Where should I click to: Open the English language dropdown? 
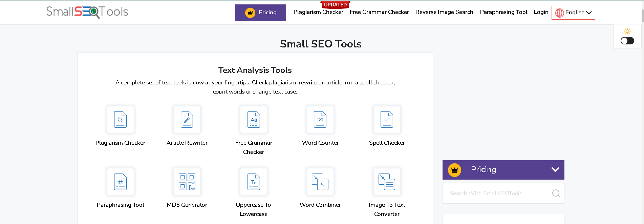(573, 13)
